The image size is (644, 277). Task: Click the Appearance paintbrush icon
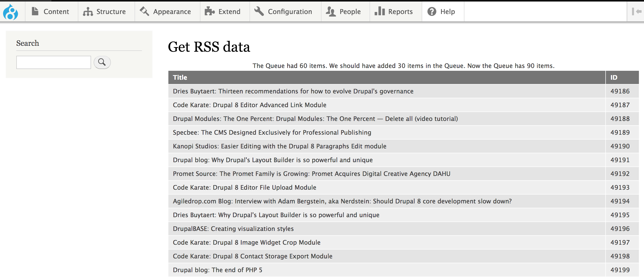tap(144, 11)
